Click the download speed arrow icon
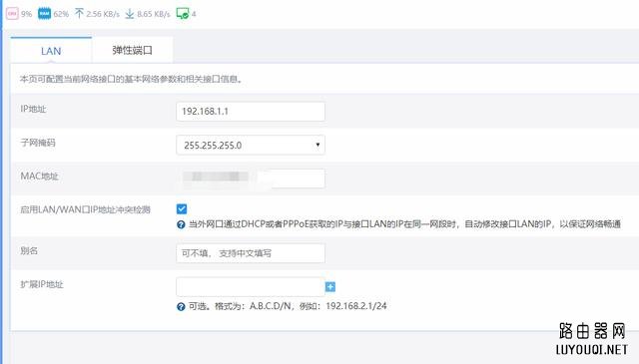This screenshot has height=364, width=639. pos(130,14)
